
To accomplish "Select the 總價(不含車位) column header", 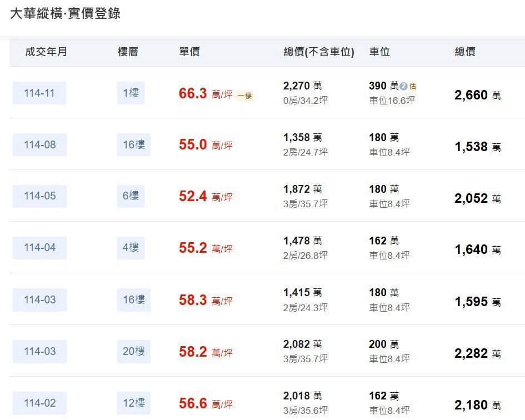I will coord(318,52).
